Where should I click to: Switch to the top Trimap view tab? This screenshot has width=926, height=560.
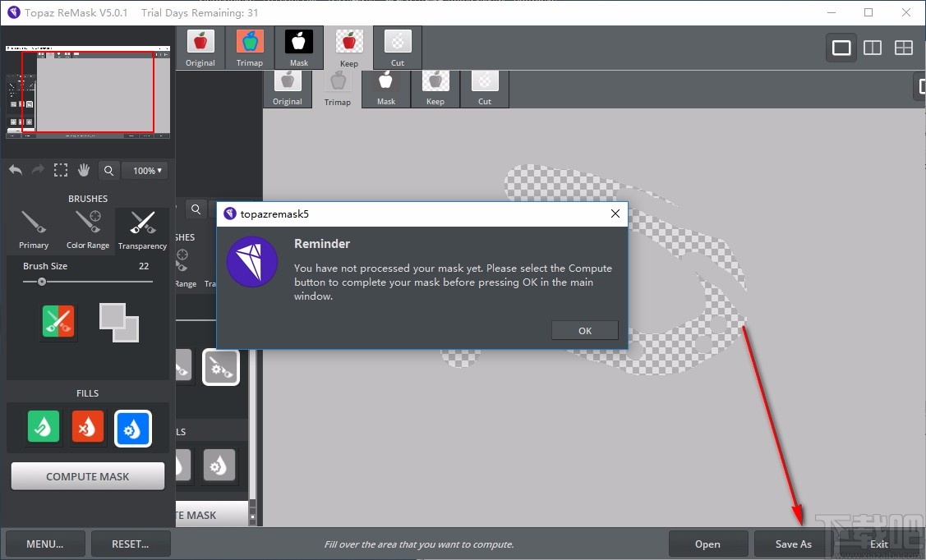pos(250,48)
